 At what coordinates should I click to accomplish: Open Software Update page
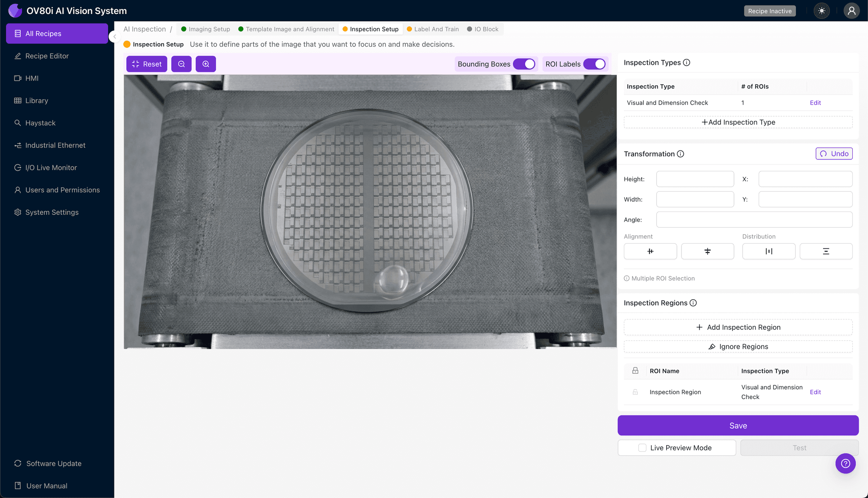tap(57, 463)
